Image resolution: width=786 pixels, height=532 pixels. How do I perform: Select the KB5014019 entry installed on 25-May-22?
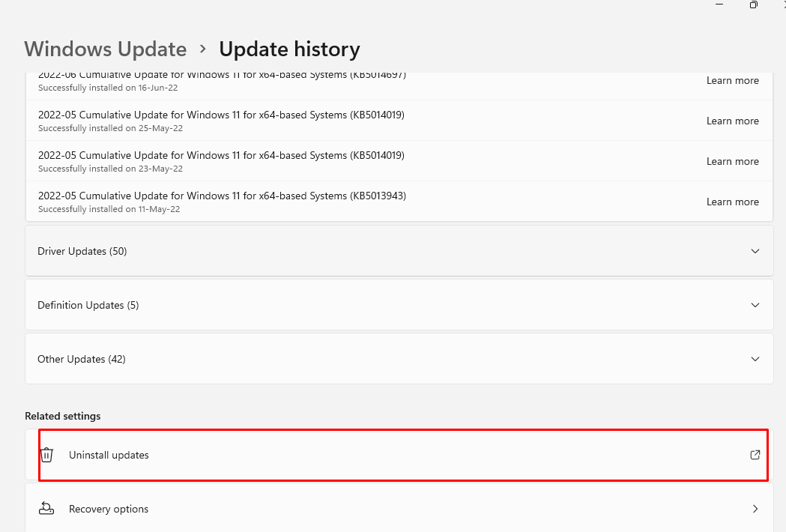click(x=399, y=121)
